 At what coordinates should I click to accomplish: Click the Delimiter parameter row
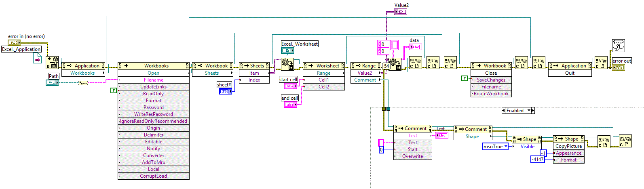click(154, 135)
